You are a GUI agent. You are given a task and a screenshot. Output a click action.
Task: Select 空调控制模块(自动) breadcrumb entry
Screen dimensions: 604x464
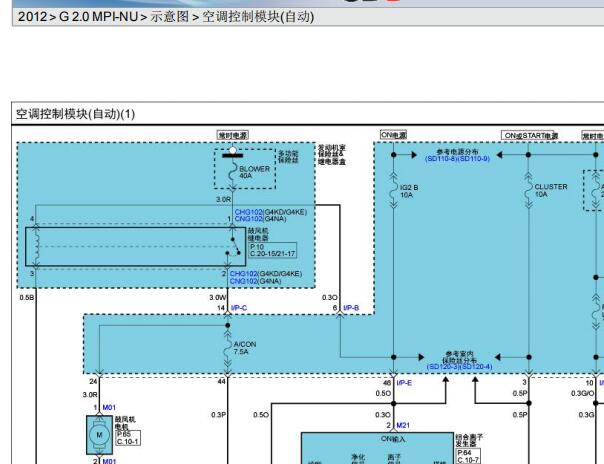pyautogui.click(x=258, y=17)
